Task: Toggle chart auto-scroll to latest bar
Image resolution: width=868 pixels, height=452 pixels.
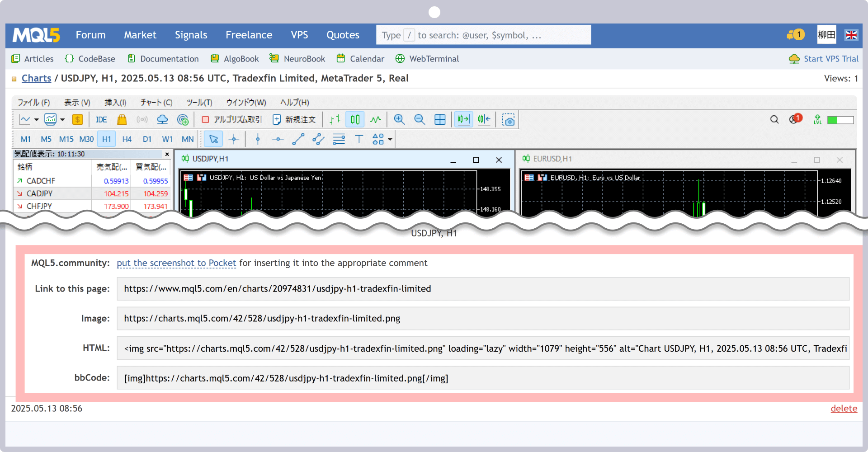Action: (463, 119)
